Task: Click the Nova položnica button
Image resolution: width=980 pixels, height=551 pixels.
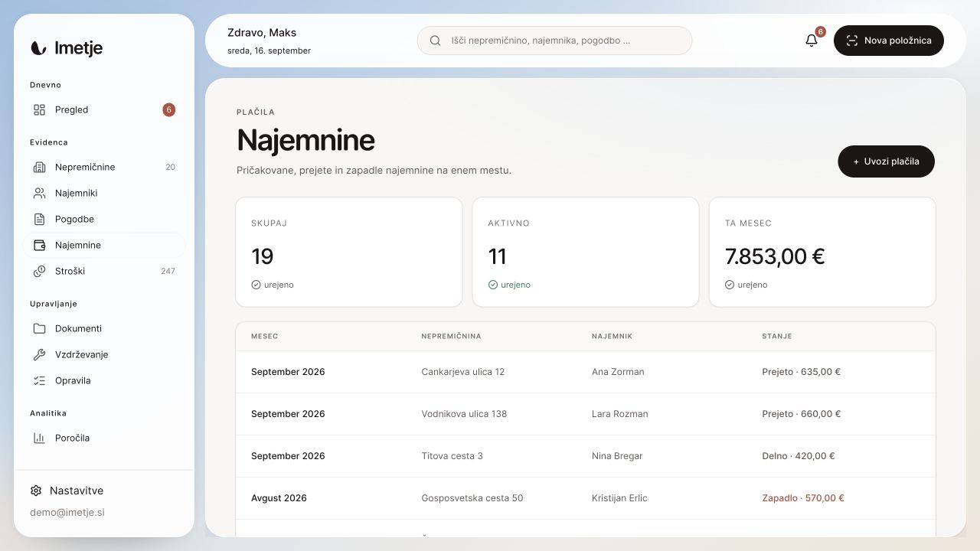Action: (889, 41)
